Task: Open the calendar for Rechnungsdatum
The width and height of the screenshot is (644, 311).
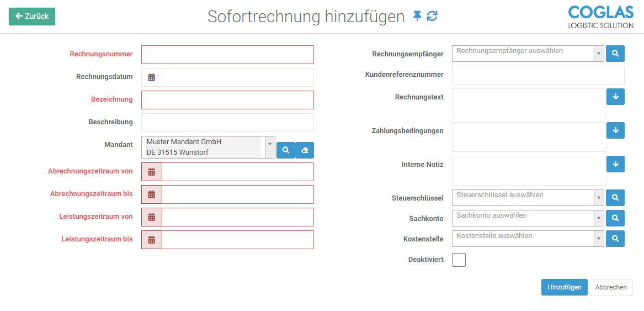Action: click(x=152, y=77)
